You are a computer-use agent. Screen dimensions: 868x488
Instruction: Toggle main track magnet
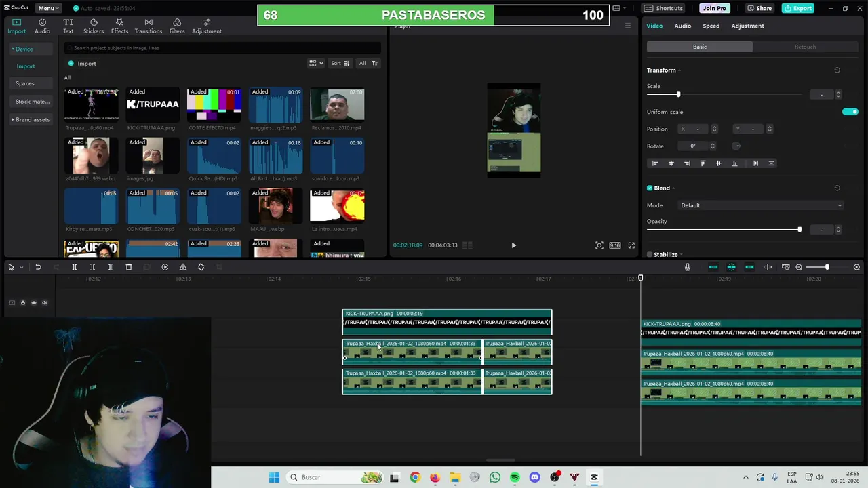pos(713,267)
